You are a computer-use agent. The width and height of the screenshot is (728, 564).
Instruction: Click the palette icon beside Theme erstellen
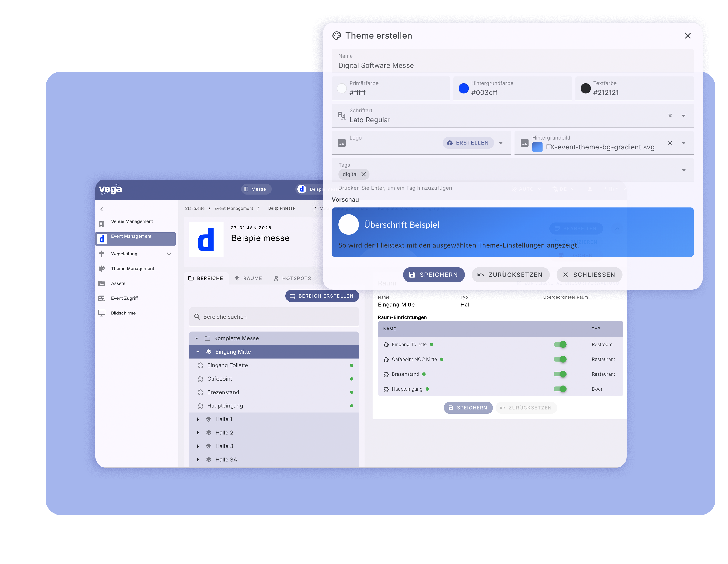pyautogui.click(x=337, y=36)
